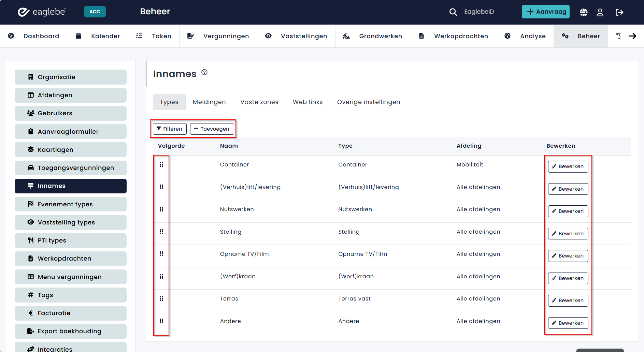The width and height of the screenshot is (644, 352).
Task: Grab the drag handle in the Stelling row
Action: click(161, 232)
